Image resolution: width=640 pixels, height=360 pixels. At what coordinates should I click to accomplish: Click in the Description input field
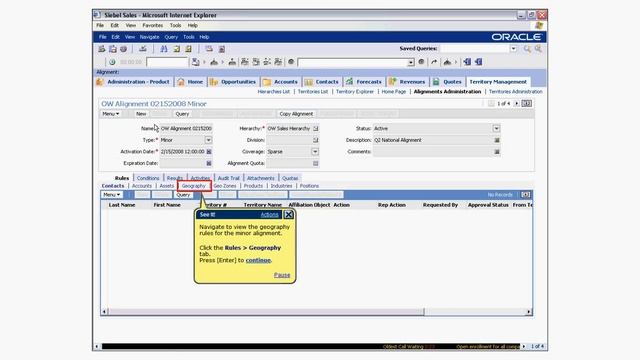(x=433, y=140)
